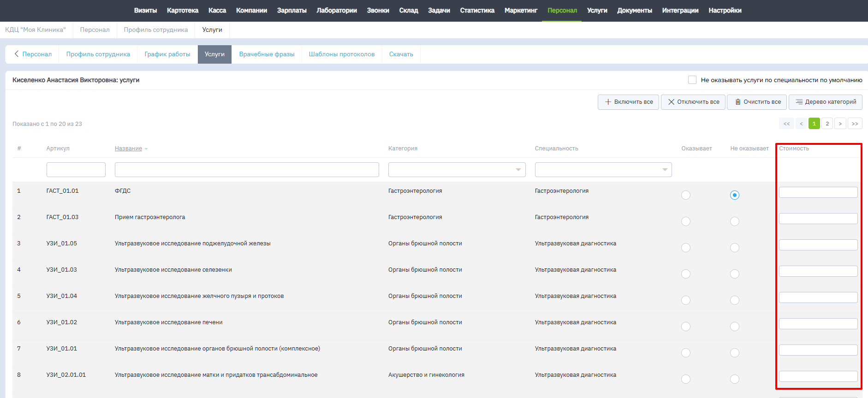Open the Специальность filter dropdown
This screenshot has height=398, width=868.
point(603,170)
